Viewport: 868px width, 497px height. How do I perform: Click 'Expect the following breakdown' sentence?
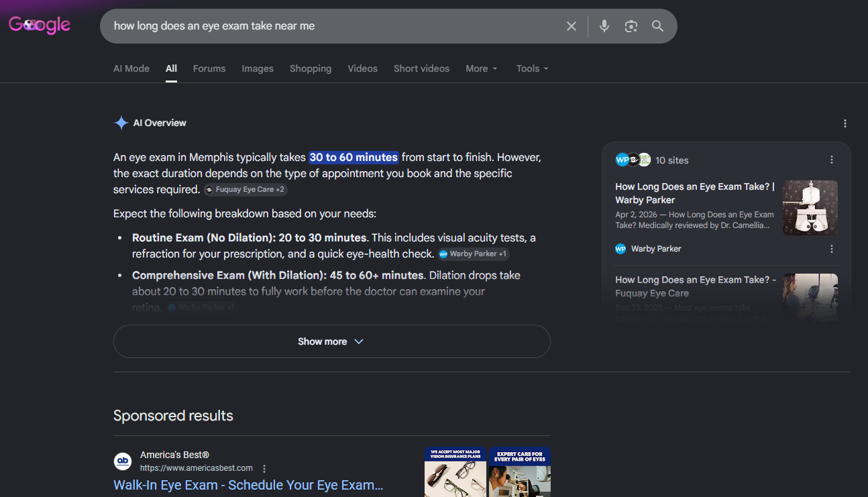[x=245, y=214]
